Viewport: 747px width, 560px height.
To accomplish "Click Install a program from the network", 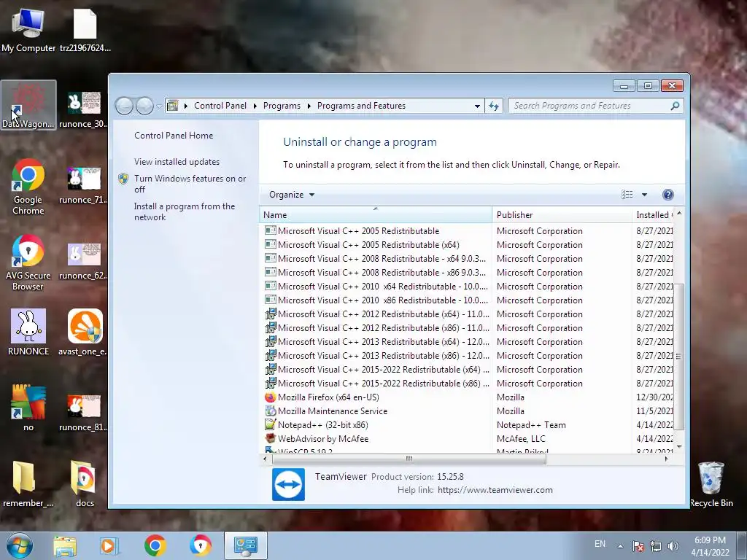I will click(185, 211).
